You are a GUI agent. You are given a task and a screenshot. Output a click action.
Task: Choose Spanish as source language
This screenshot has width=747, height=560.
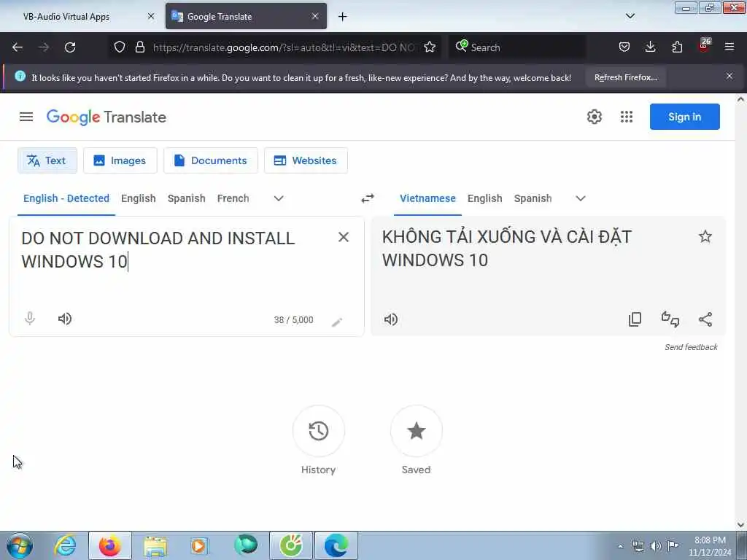click(186, 198)
